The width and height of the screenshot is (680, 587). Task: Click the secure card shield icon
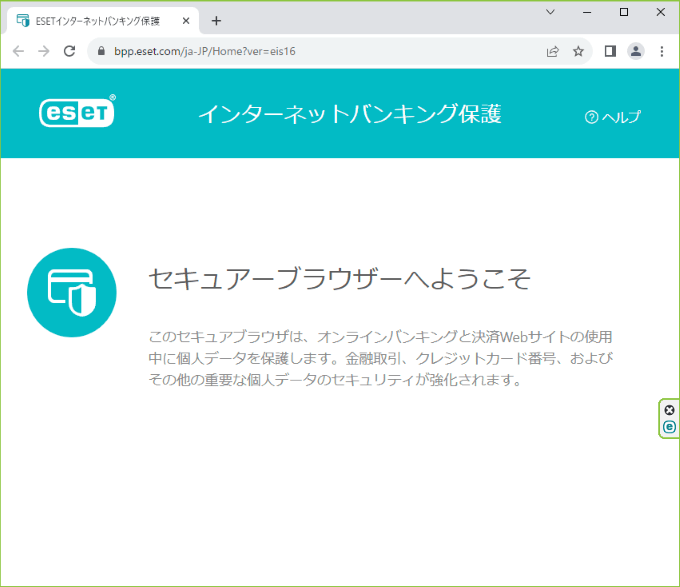click(72, 293)
